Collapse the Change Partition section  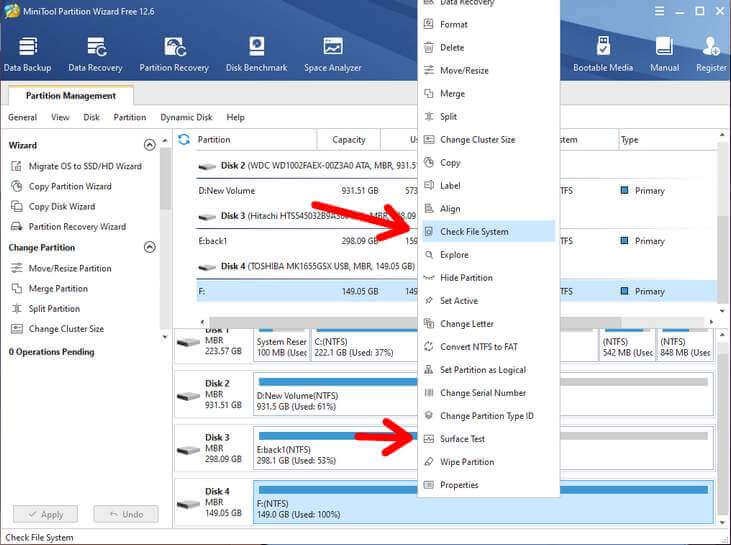click(x=150, y=247)
